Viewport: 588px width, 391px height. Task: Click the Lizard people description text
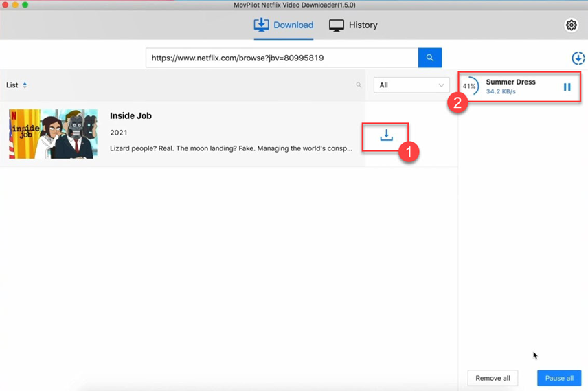[x=231, y=148]
